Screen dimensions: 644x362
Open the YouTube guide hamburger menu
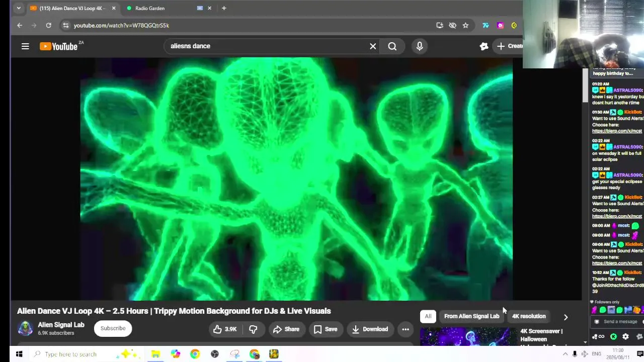coord(25,46)
